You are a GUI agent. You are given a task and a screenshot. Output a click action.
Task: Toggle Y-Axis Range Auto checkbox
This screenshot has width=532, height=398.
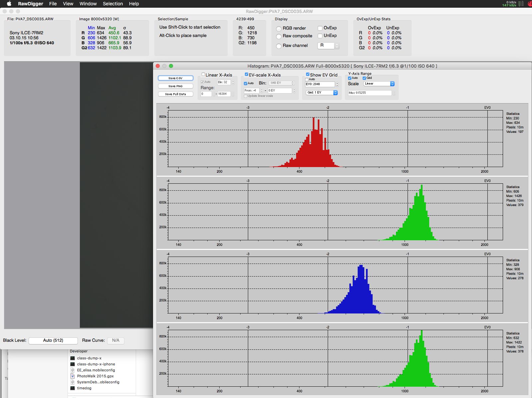tap(350, 78)
